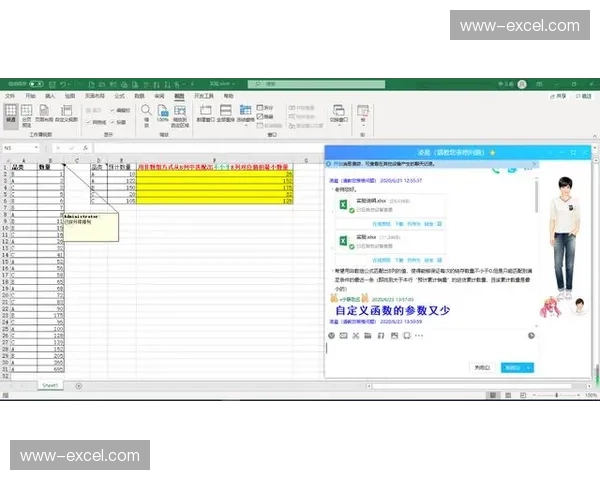Select the Normal (普通) workbook view button
Viewport: 600px width, 480px height.
(x=11, y=114)
